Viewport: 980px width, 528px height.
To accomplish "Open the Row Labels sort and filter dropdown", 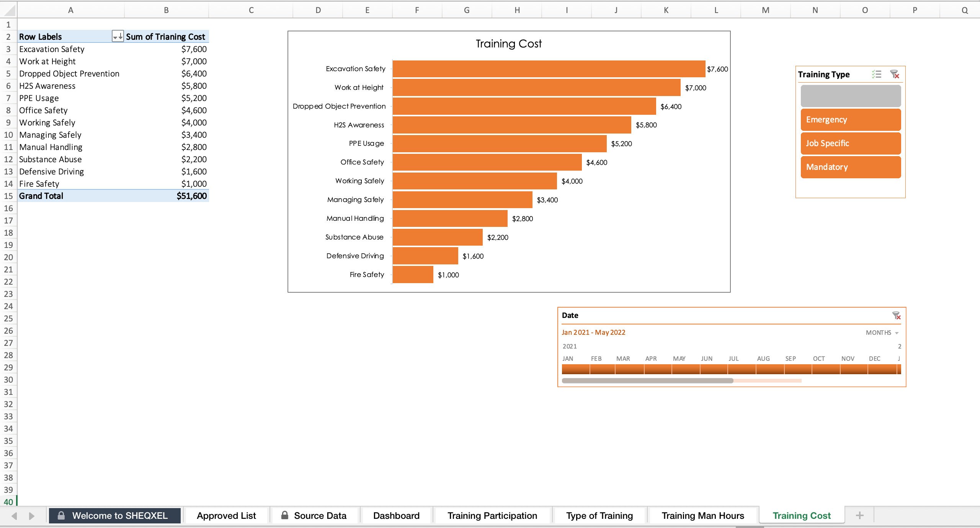I will [x=117, y=37].
